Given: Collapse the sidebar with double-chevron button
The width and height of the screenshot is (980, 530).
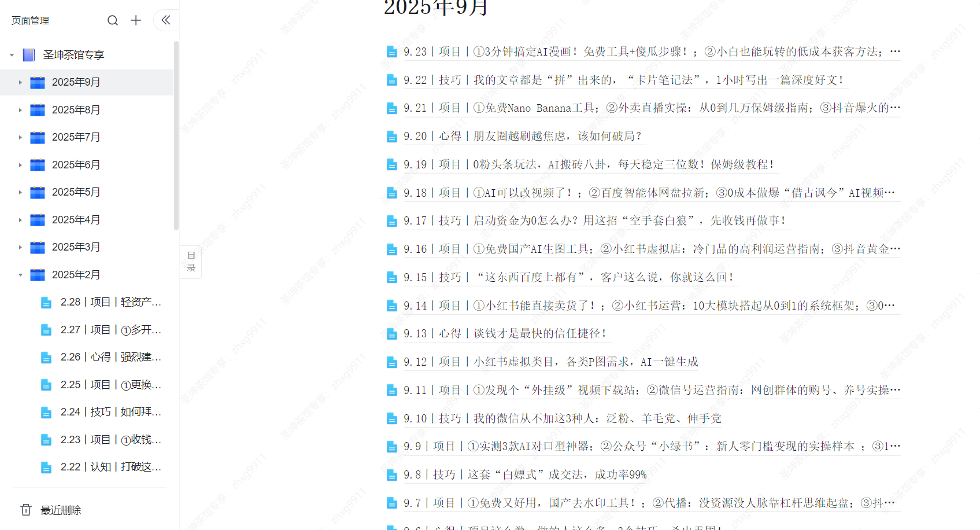Looking at the screenshot, I should point(166,20).
